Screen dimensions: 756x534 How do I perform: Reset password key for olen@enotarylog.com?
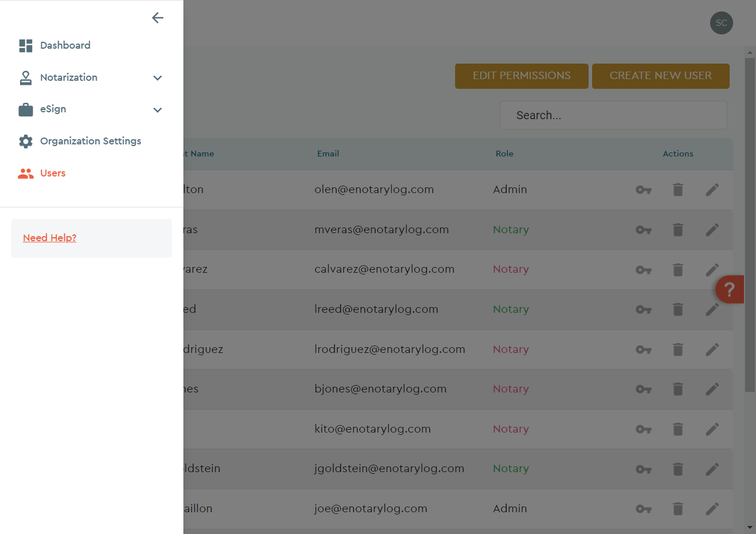(644, 190)
